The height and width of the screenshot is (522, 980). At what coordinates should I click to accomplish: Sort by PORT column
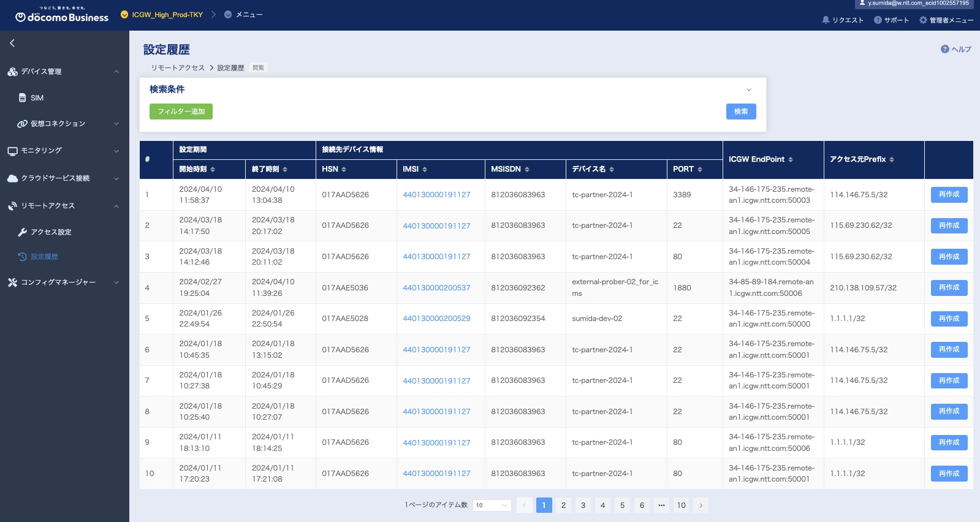700,169
